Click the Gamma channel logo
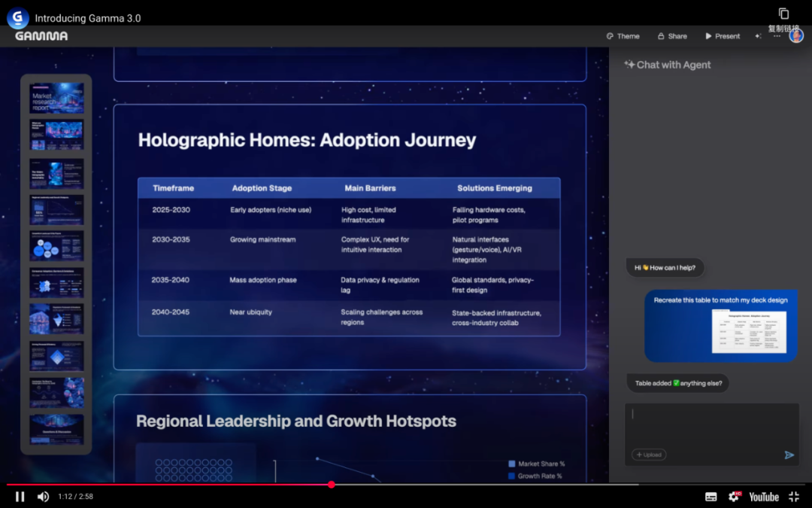This screenshot has width=812, height=508. click(17, 18)
